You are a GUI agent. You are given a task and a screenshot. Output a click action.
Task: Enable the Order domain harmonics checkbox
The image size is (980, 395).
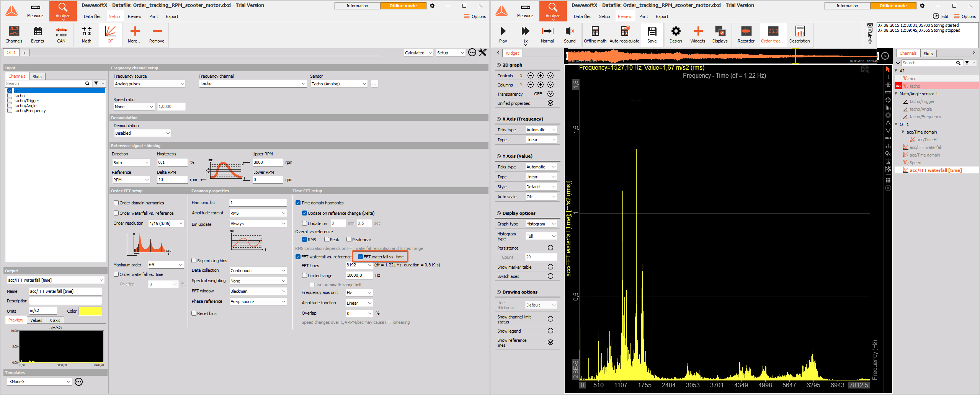(116, 203)
